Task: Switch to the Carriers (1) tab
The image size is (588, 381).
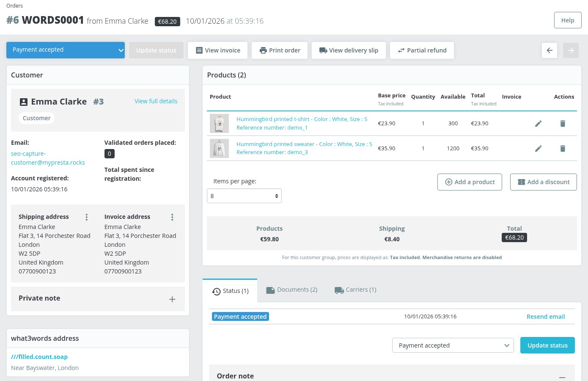Action: click(355, 290)
